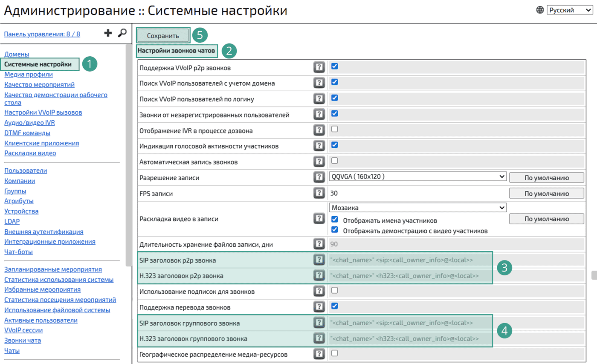The width and height of the screenshot is (597, 364).
Task: Click the Сохранить button
Action: [x=163, y=35]
